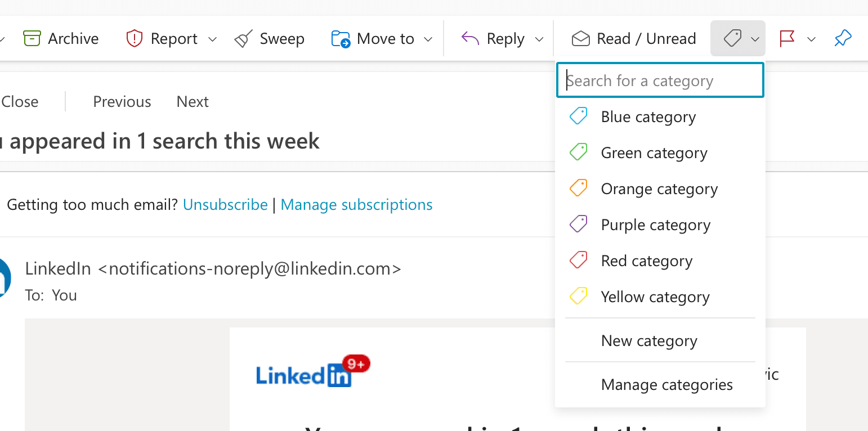The height and width of the screenshot is (431, 868).
Task: Click the Sweep icon
Action: pos(243,38)
